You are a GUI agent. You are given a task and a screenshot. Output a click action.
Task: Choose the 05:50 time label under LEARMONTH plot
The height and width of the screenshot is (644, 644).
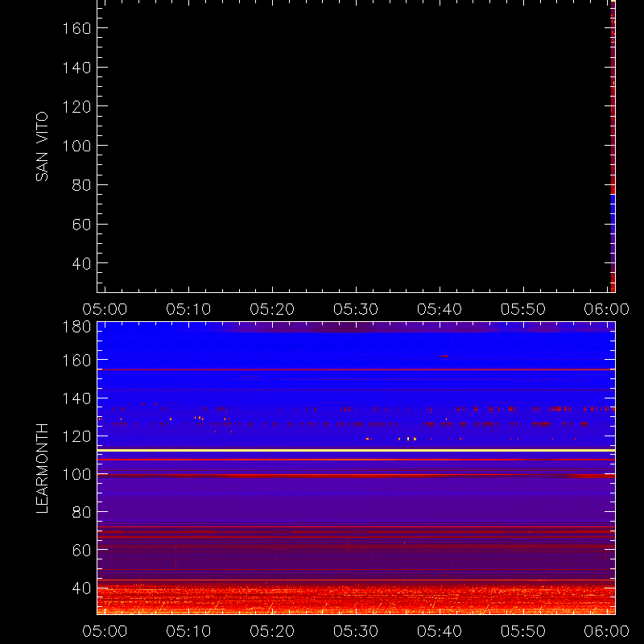[523, 631]
